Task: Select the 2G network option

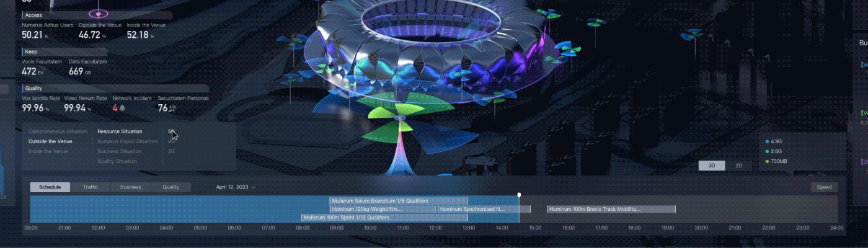Action: point(171,151)
